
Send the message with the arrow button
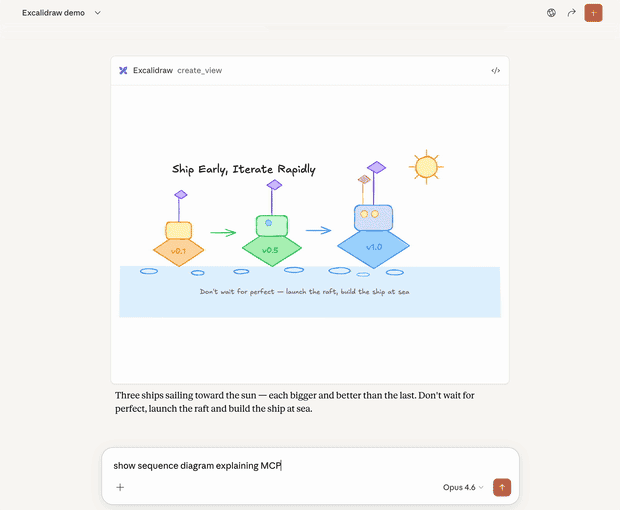[502, 487]
